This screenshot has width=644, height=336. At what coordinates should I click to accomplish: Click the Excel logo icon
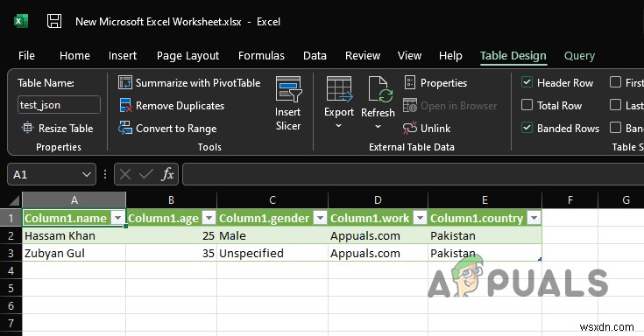21,21
